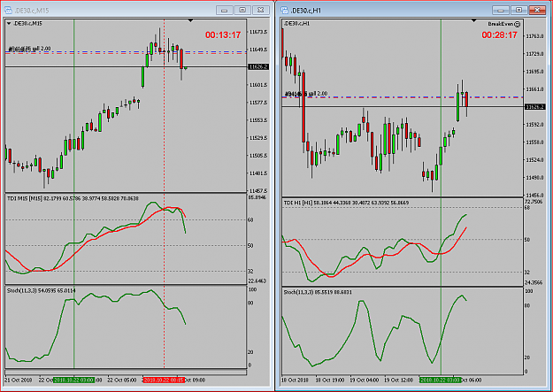Click the 00:28:17 candle timer on H1
553x392 pixels.
click(499, 35)
